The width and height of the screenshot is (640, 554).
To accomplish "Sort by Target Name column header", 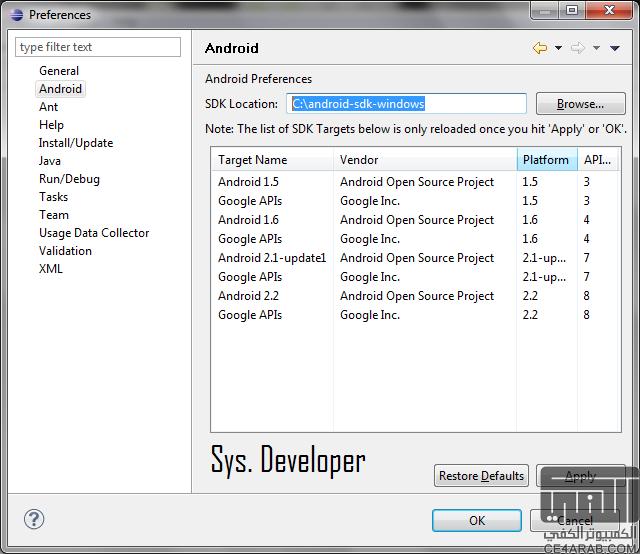I will pyautogui.click(x=272, y=160).
